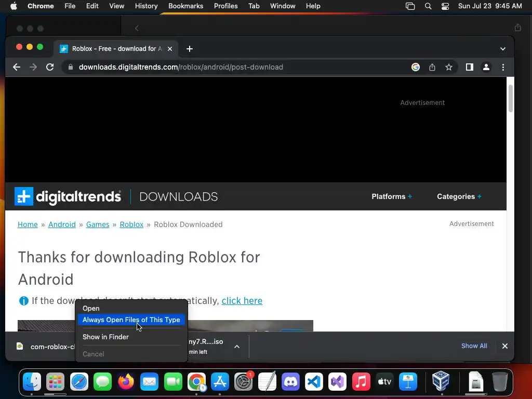
Task: Click the share icon in the background window
Action: pyautogui.click(x=517, y=28)
